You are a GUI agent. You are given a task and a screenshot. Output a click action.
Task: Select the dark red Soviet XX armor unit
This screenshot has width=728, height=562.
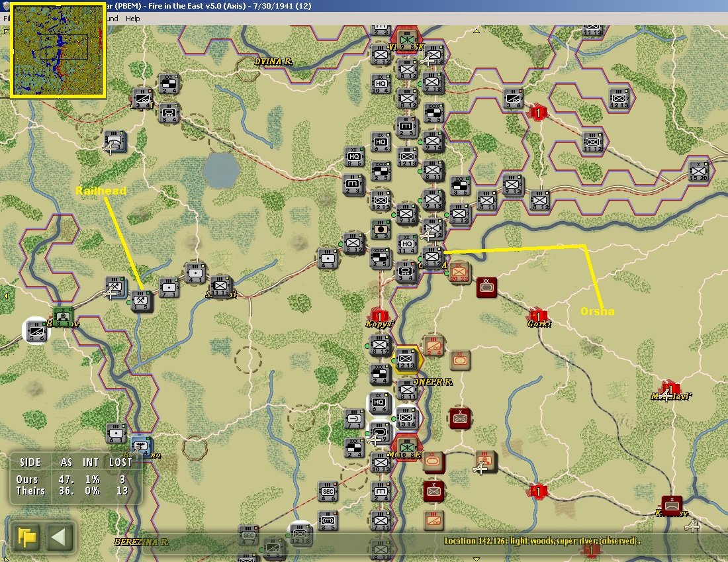pos(486,287)
